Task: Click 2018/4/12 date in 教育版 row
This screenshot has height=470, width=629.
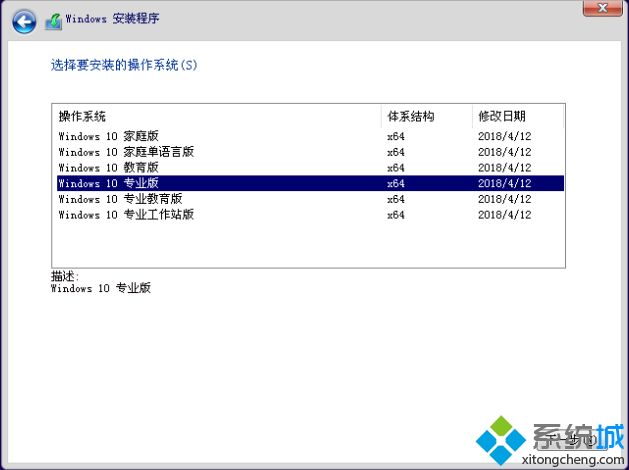Action: click(x=504, y=168)
